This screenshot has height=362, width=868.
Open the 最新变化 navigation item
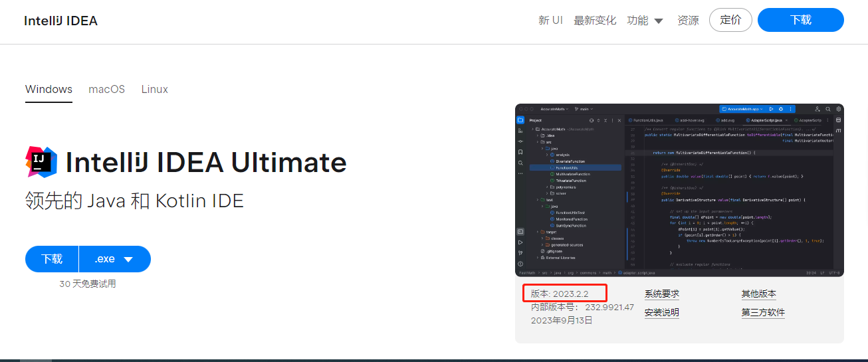click(595, 21)
